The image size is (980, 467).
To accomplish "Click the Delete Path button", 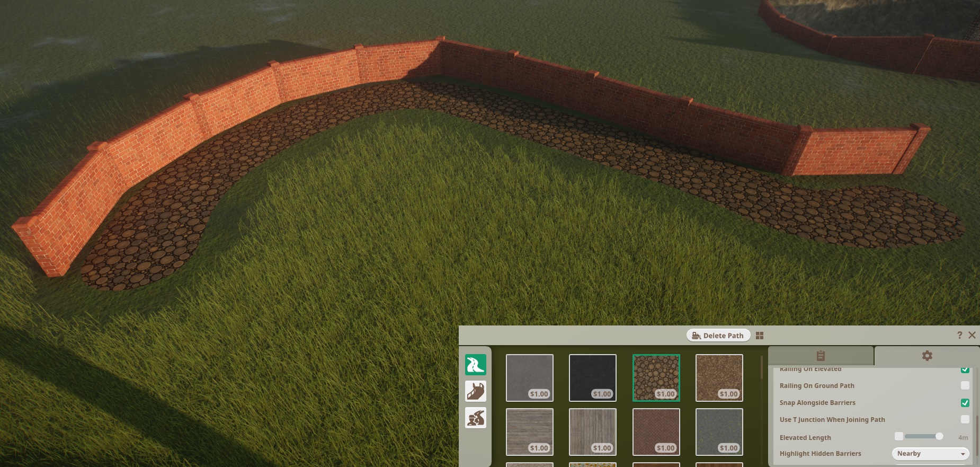I will 718,336.
